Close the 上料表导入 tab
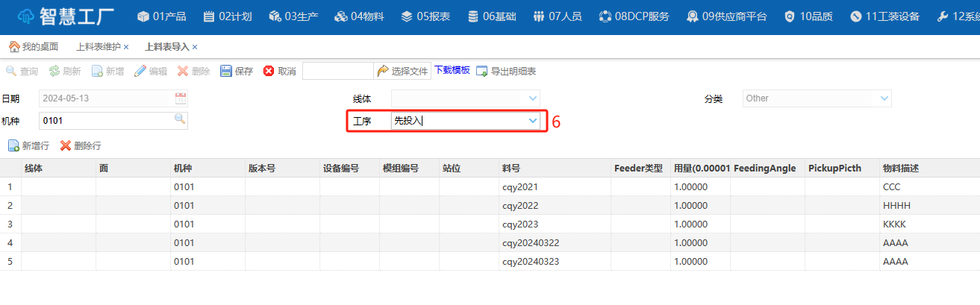Screen dimensions: 980x305 pos(195,47)
